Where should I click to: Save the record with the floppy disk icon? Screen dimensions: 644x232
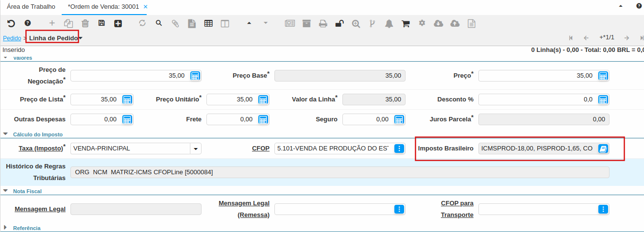tap(102, 23)
